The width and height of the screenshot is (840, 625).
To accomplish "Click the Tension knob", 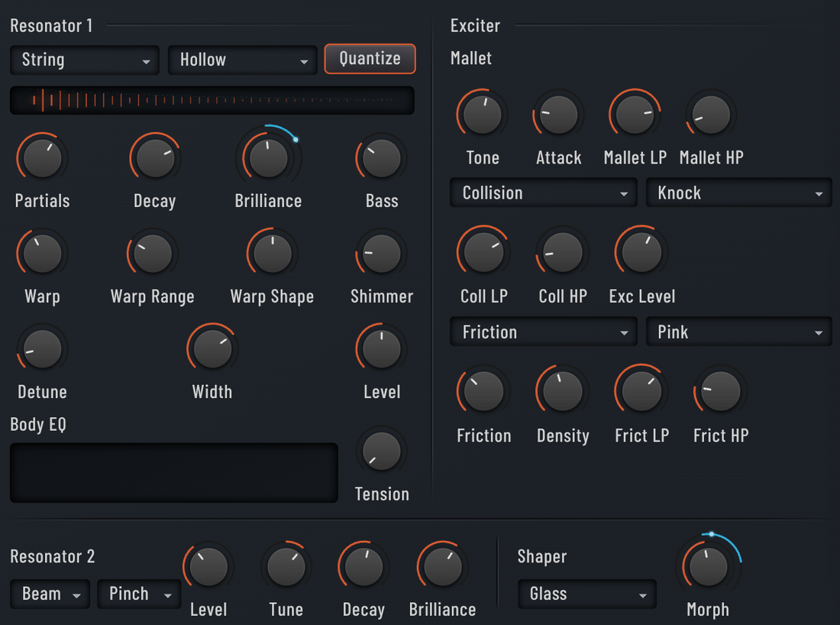I will 381,452.
